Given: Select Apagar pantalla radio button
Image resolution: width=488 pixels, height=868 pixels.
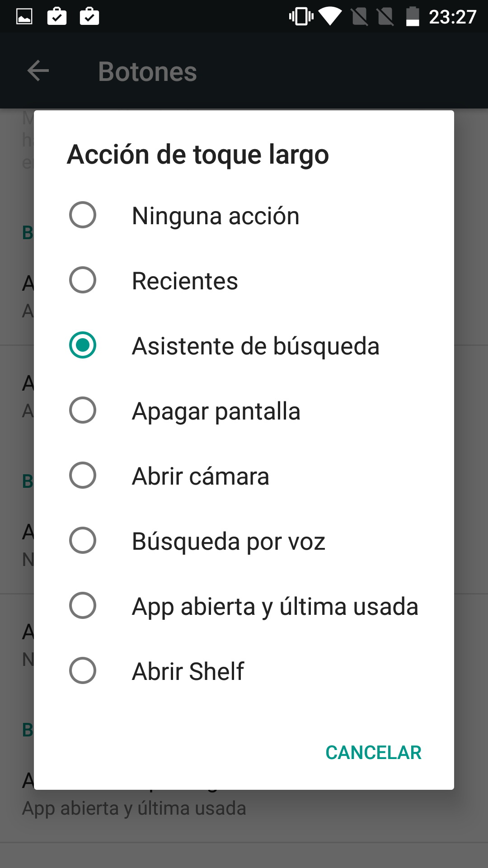Looking at the screenshot, I should tap(83, 410).
